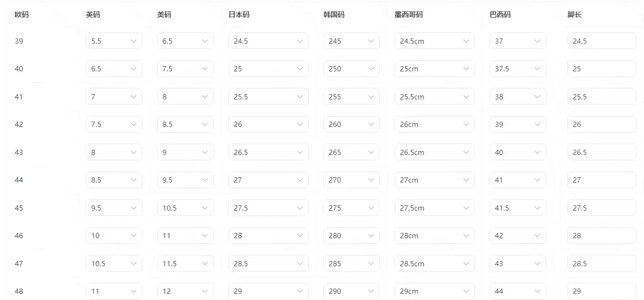Open the Mexico size dropdown showing 28cm
Viewport: 644px width, 300px height.
pyautogui.click(x=435, y=236)
